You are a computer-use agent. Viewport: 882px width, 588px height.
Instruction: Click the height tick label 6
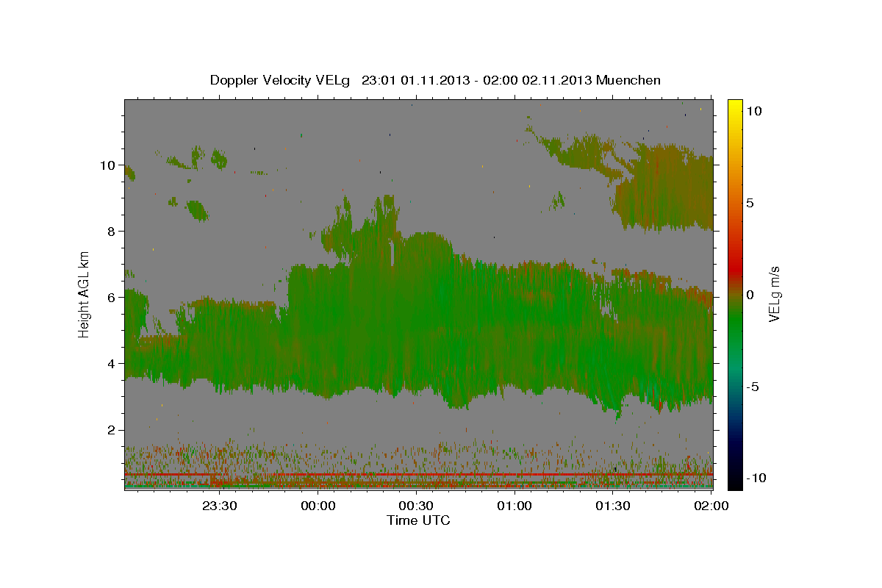point(112,298)
